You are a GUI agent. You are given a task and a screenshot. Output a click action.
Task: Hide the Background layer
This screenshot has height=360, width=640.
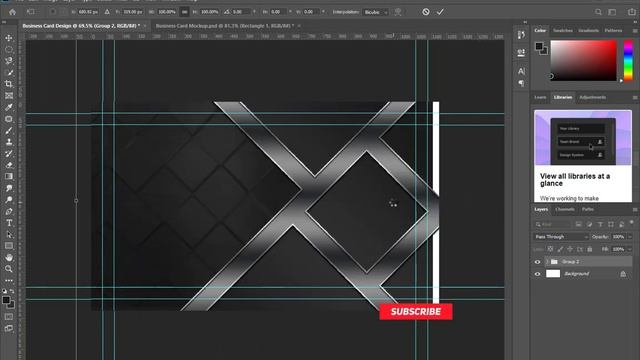point(538,274)
